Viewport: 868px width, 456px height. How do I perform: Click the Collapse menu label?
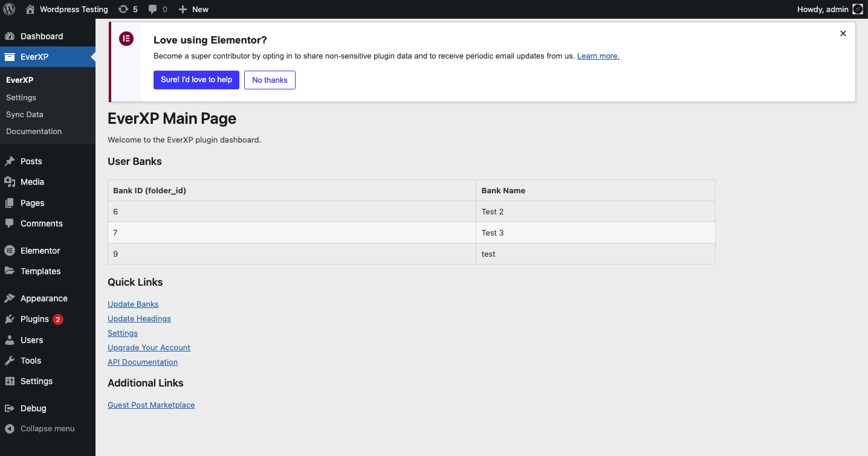[48, 429]
